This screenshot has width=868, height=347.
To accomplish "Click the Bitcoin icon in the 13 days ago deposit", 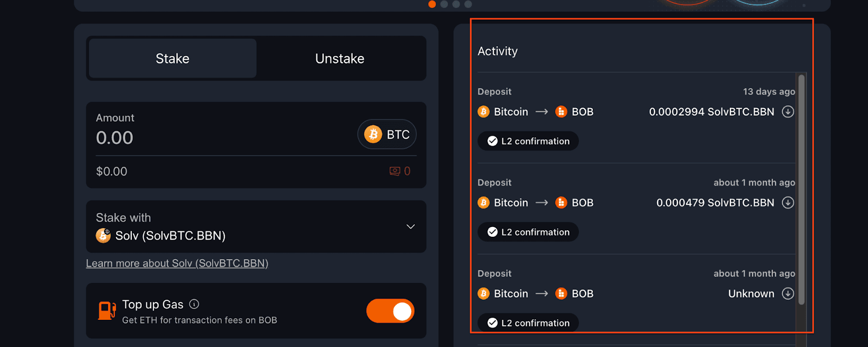I will 483,112.
